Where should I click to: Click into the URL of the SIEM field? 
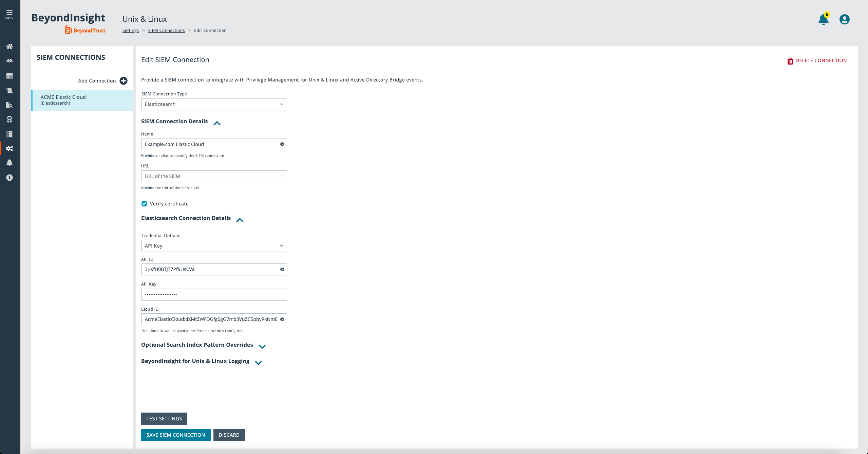click(214, 176)
